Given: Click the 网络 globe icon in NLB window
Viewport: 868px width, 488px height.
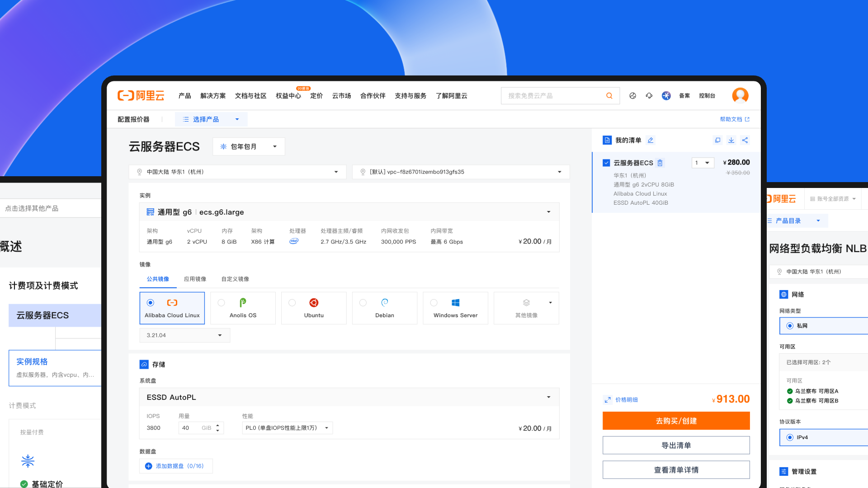Looking at the screenshot, I should coord(783,295).
